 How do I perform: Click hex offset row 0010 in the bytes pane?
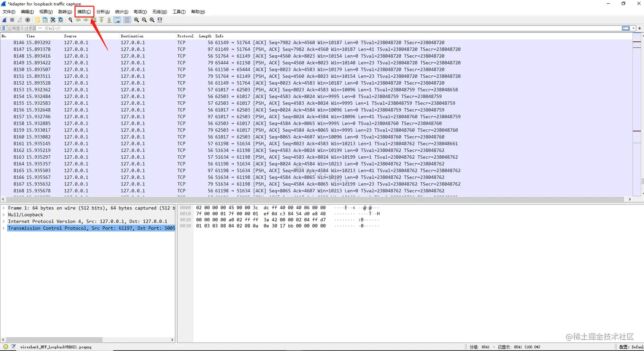(185, 214)
